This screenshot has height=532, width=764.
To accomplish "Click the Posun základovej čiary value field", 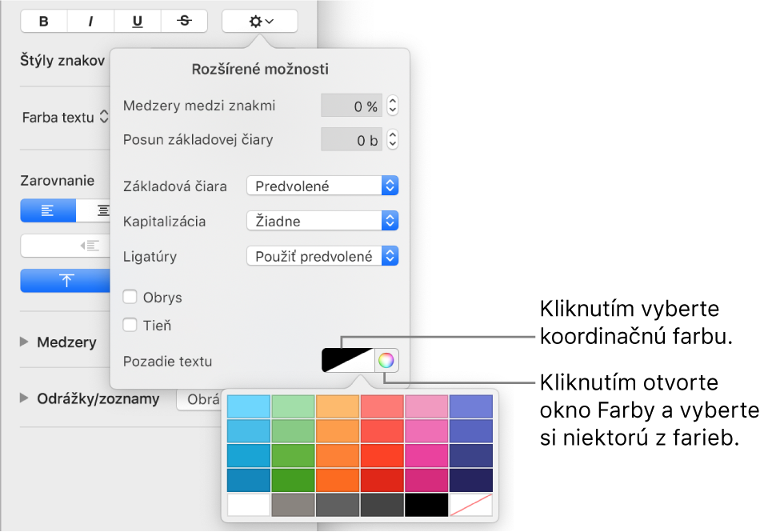I will coord(351,140).
